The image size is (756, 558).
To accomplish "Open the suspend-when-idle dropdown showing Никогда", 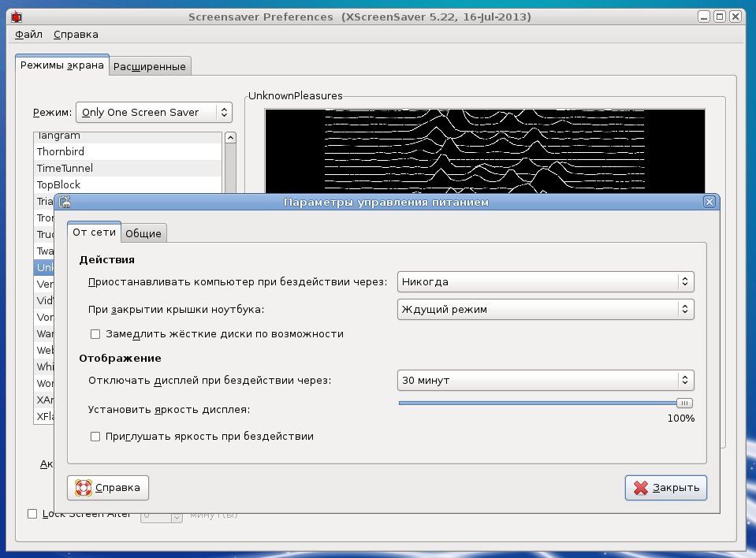I will (546, 282).
